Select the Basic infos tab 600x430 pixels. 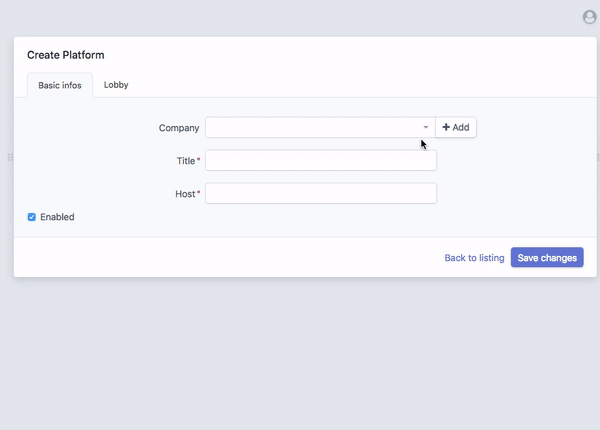[x=60, y=85]
